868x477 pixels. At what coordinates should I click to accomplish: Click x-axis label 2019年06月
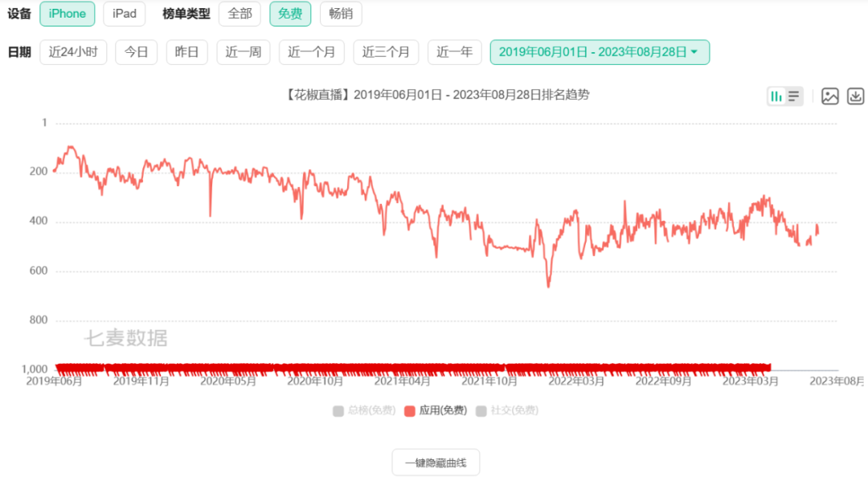click(54, 381)
